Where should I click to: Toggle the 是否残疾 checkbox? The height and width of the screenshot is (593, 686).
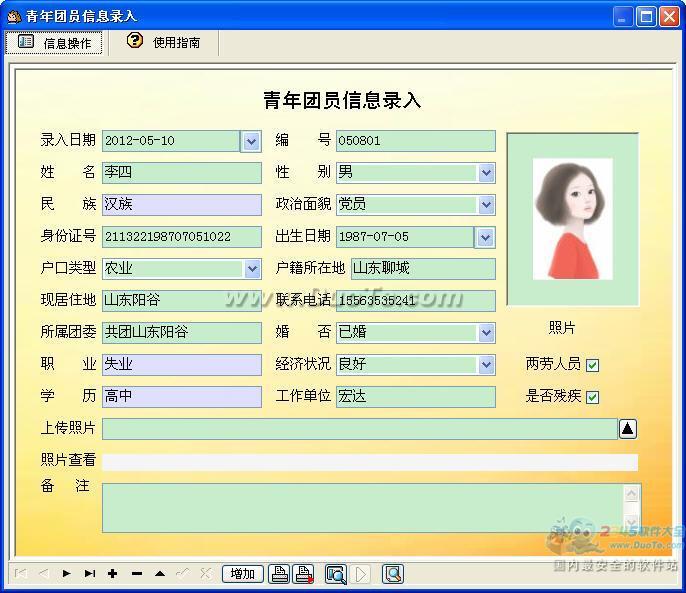[x=592, y=397]
